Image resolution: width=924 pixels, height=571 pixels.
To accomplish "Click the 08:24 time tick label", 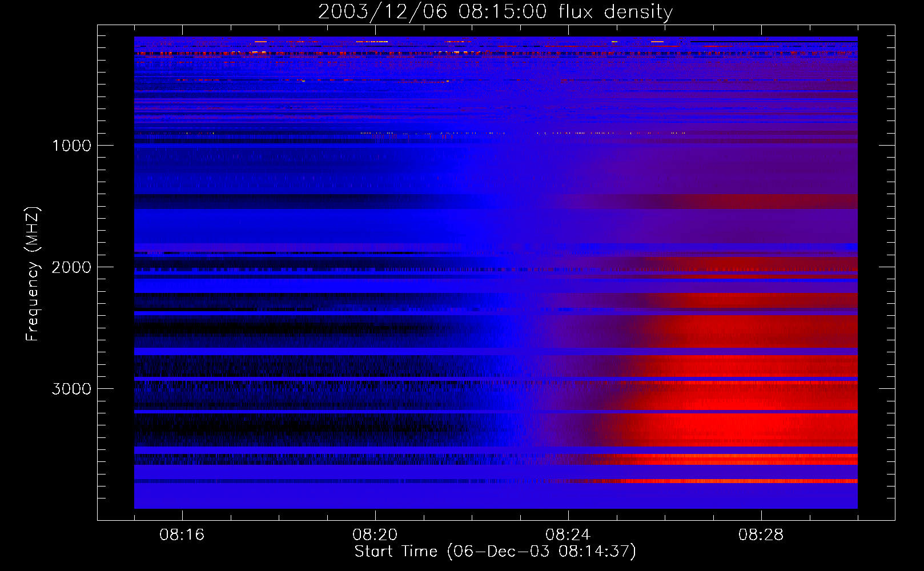I will (x=568, y=535).
